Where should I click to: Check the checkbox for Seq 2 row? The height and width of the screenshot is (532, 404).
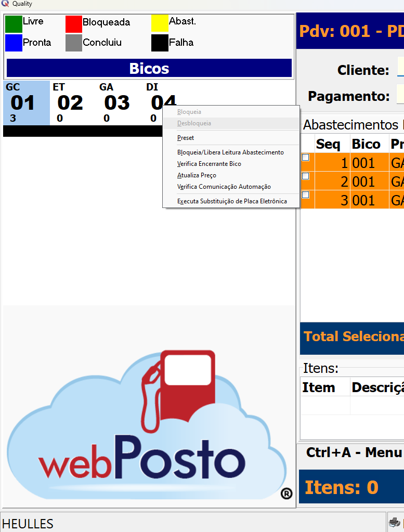306,176
